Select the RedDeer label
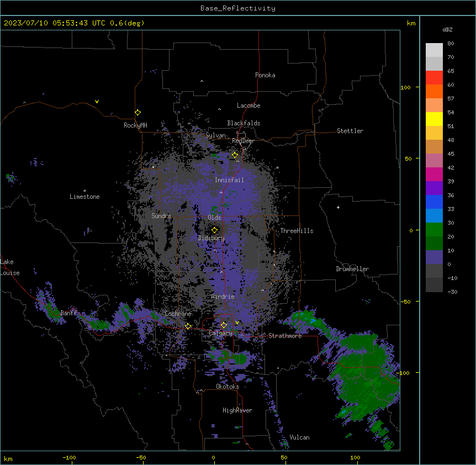 pos(243,141)
